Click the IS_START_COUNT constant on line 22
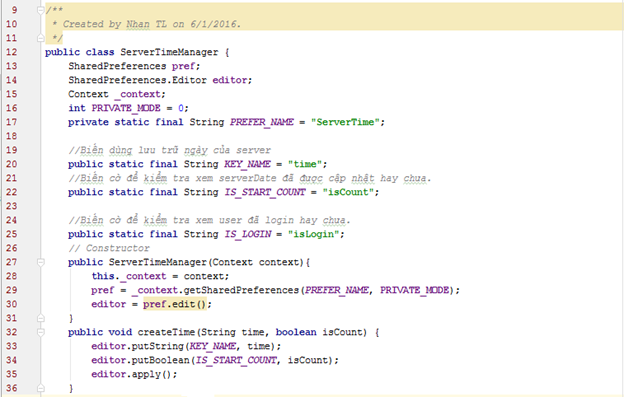This screenshot has width=624, height=397. pyautogui.click(x=265, y=192)
